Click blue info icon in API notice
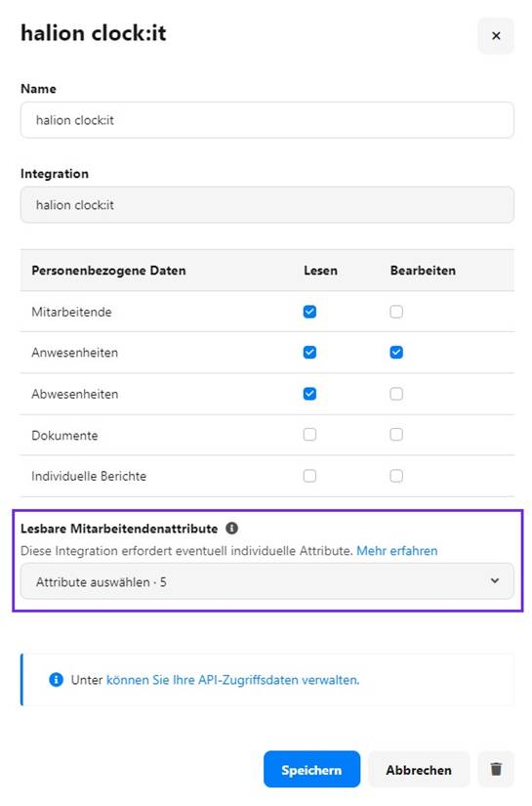The height and width of the screenshot is (806, 532). point(56,680)
